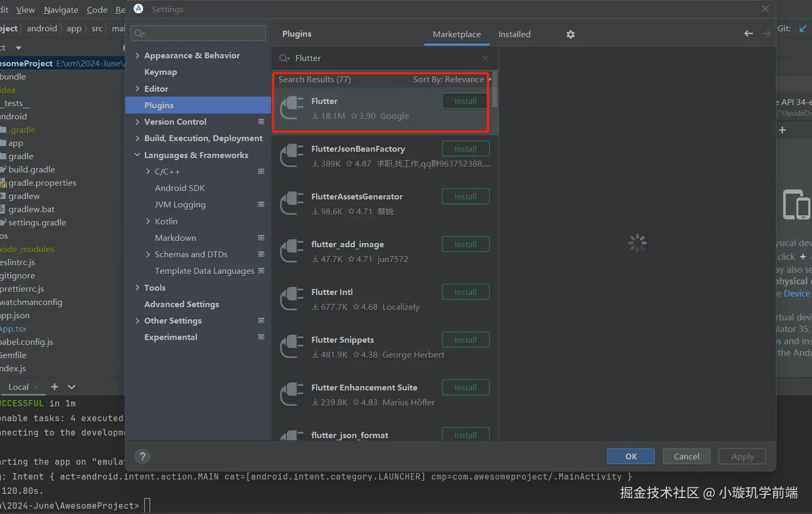
Task: Click the search icon in plugin search field
Action: tap(284, 58)
